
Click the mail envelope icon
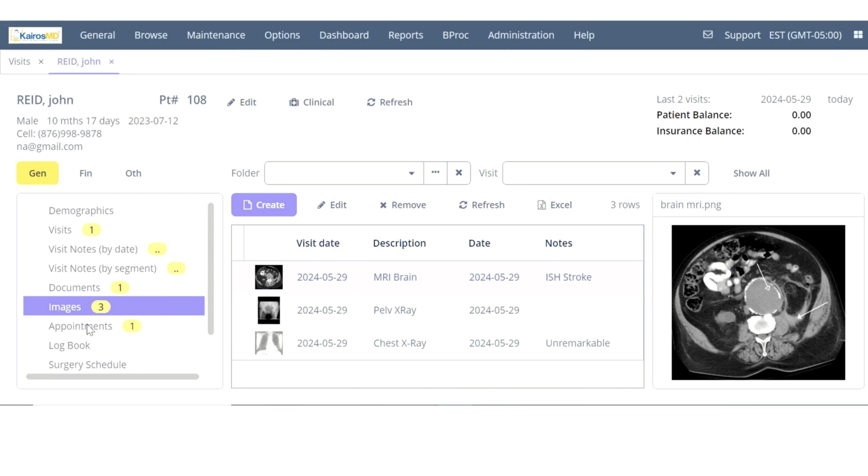(708, 35)
